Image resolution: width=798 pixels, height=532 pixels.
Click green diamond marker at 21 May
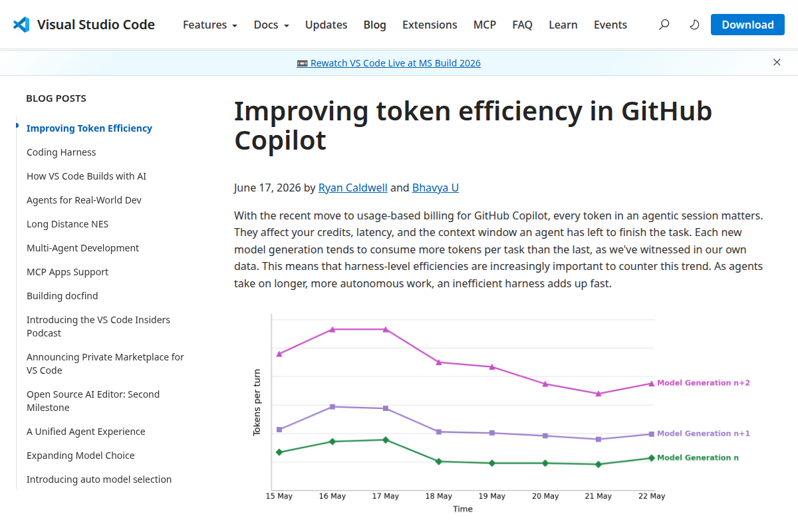598,464
